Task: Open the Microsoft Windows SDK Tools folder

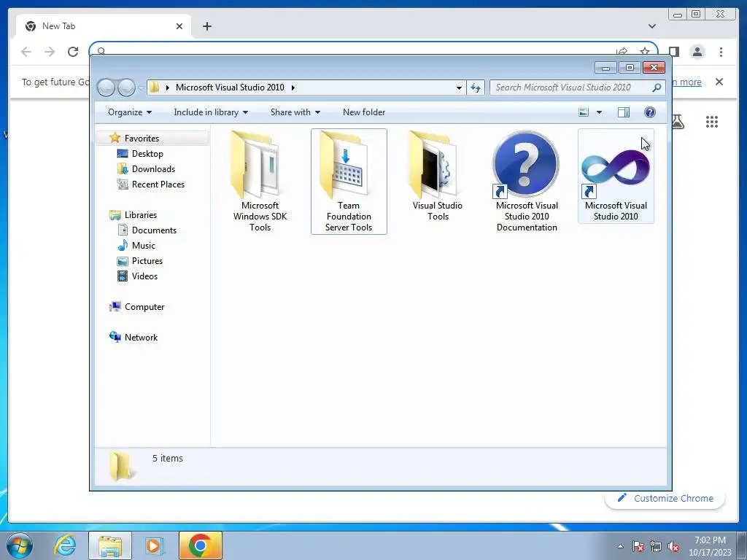Action: (x=260, y=182)
